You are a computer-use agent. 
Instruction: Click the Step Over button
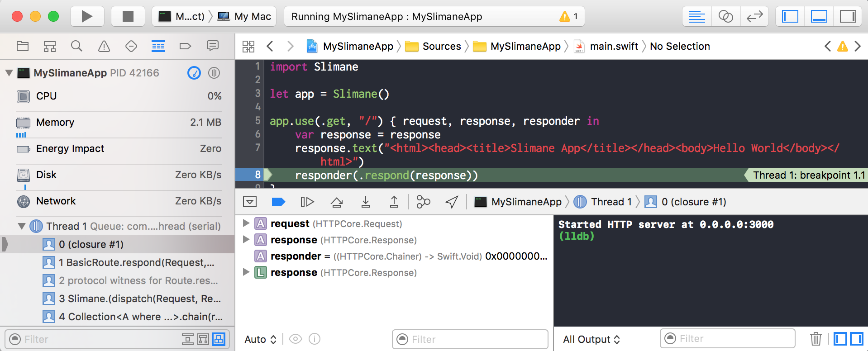click(x=336, y=202)
